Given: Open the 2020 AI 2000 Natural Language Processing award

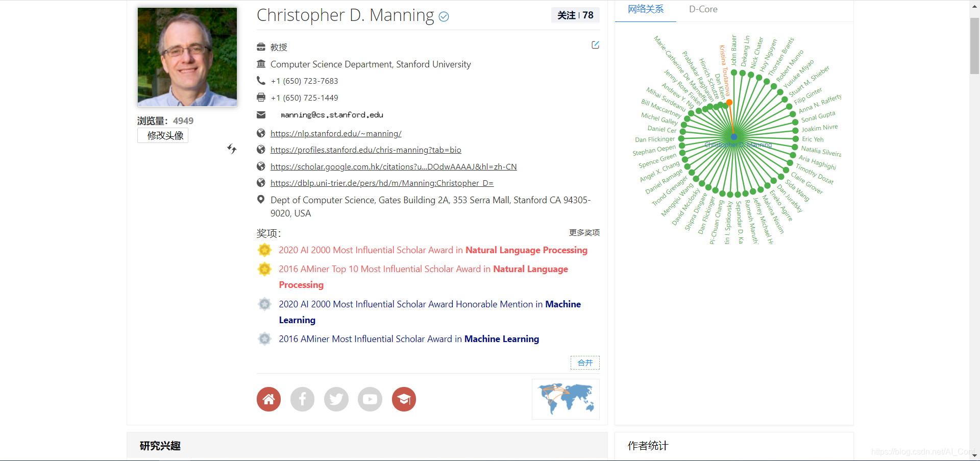Looking at the screenshot, I should click(x=433, y=250).
